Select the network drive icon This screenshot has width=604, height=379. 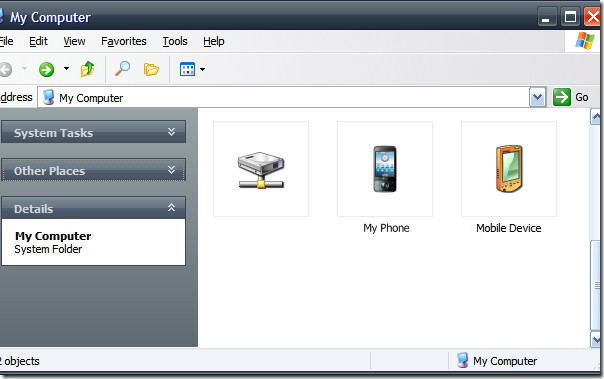pyautogui.click(x=261, y=169)
